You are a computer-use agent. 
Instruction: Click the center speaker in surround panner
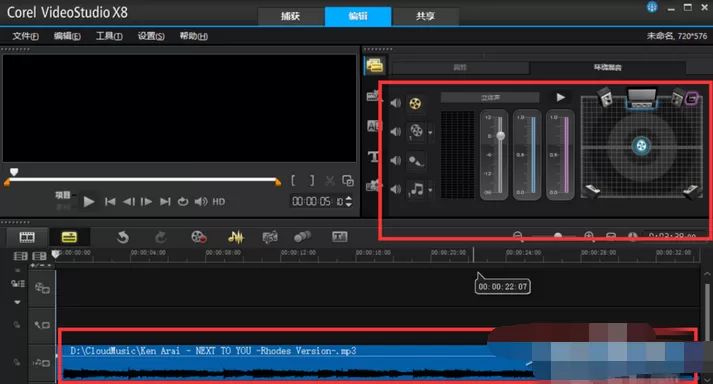pos(642,98)
